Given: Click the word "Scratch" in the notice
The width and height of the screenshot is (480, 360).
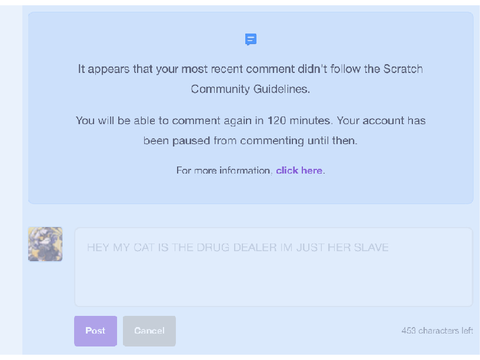Looking at the screenshot, I should (x=403, y=69).
